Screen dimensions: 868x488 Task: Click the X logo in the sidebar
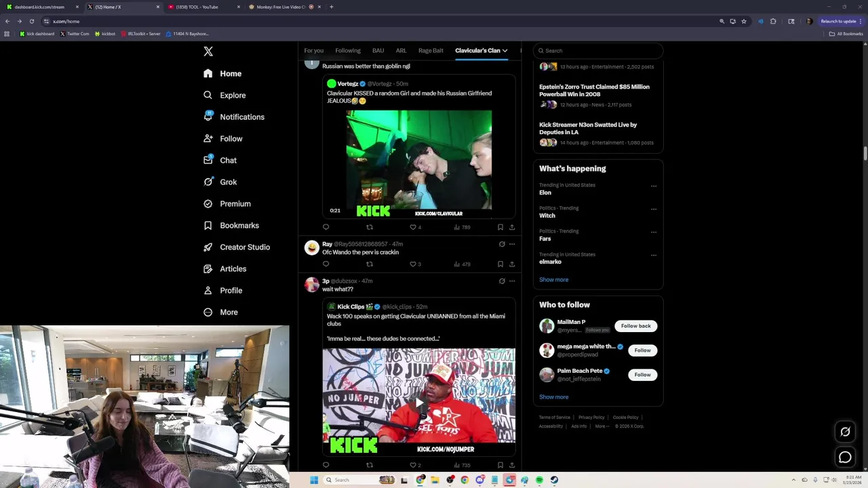pos(208,52)
